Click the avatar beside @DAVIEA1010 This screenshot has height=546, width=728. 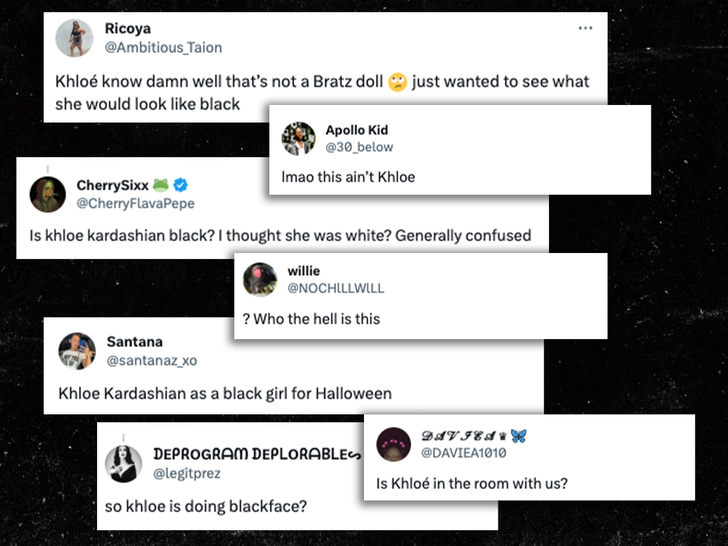pyautogui.click(x=393, y=443)
